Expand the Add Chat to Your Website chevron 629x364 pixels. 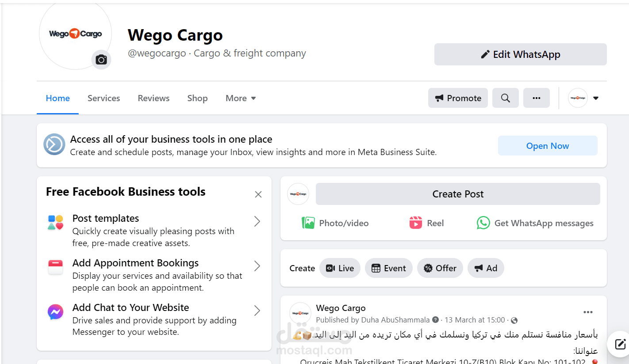[257, 311]
